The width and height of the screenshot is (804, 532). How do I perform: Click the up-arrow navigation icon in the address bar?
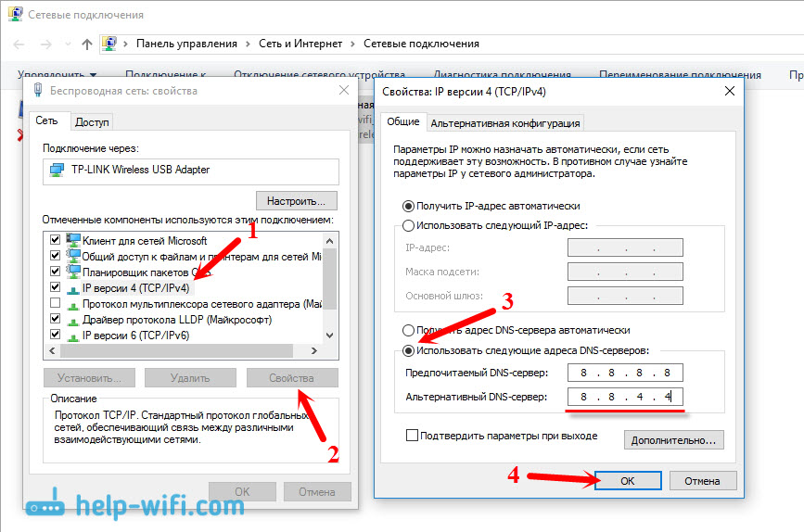(x=87, y=44)
